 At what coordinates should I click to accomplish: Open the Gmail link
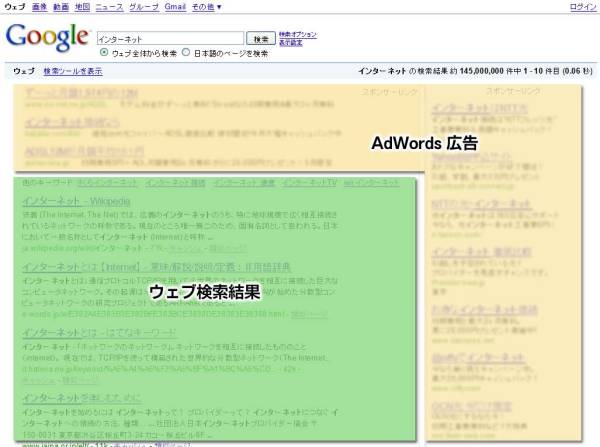[175, 7]
